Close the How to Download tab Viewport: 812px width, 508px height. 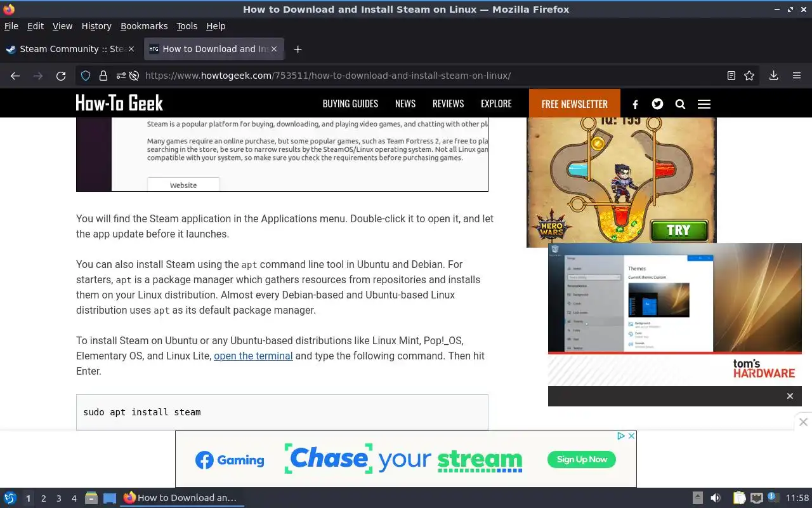274,49
